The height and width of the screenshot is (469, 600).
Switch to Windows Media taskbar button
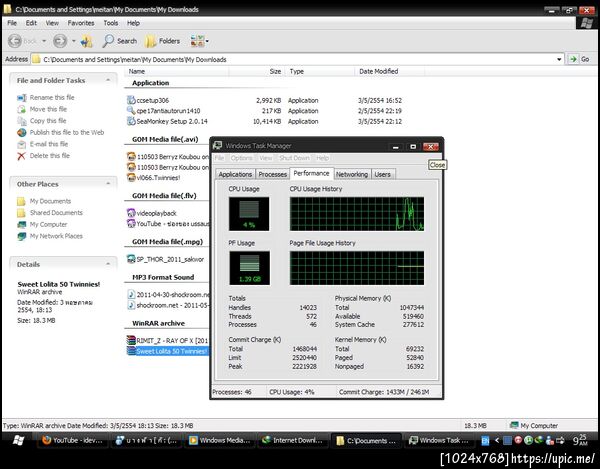(x=220, y=440)
